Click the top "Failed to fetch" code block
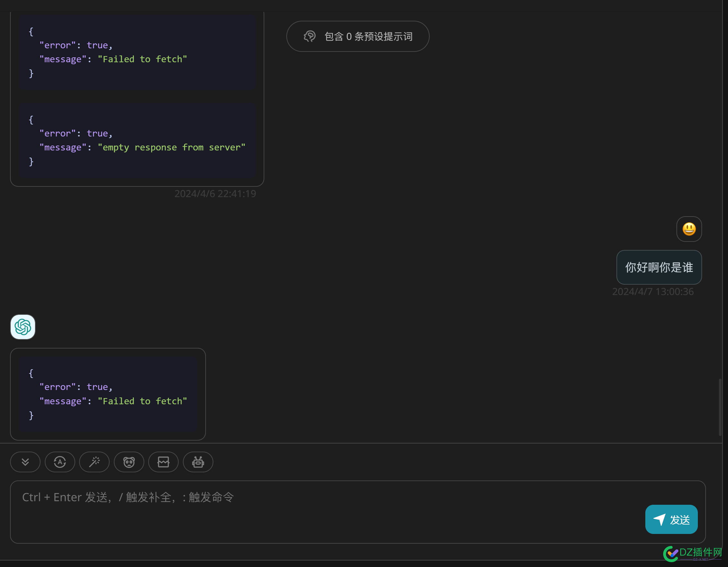 137,52
